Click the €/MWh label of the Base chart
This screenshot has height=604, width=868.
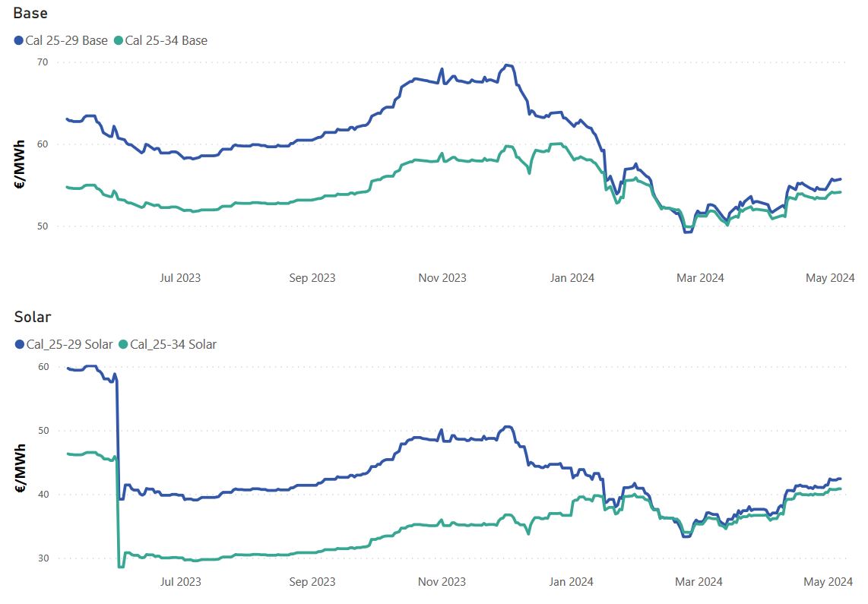coord(21,163)
